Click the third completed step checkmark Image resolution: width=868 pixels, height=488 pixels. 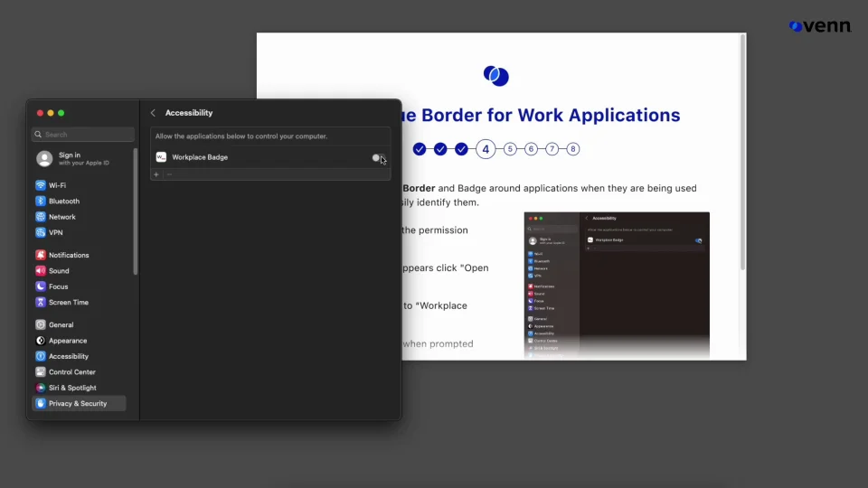coord(462,149)
